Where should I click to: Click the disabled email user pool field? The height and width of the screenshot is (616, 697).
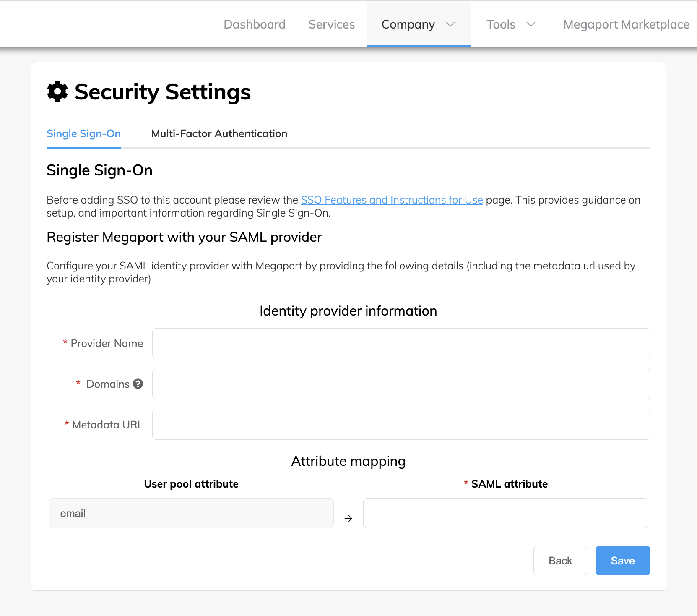(191, 513)
